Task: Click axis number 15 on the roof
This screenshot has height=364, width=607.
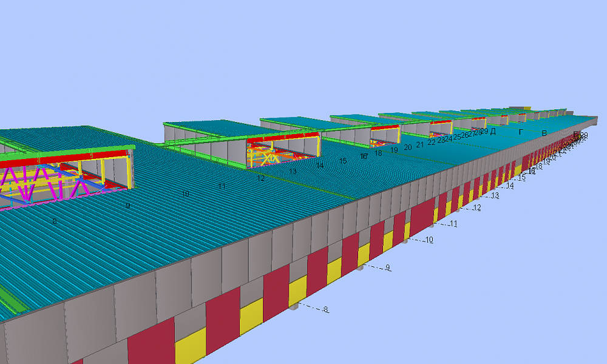Action: coord(343,161)
